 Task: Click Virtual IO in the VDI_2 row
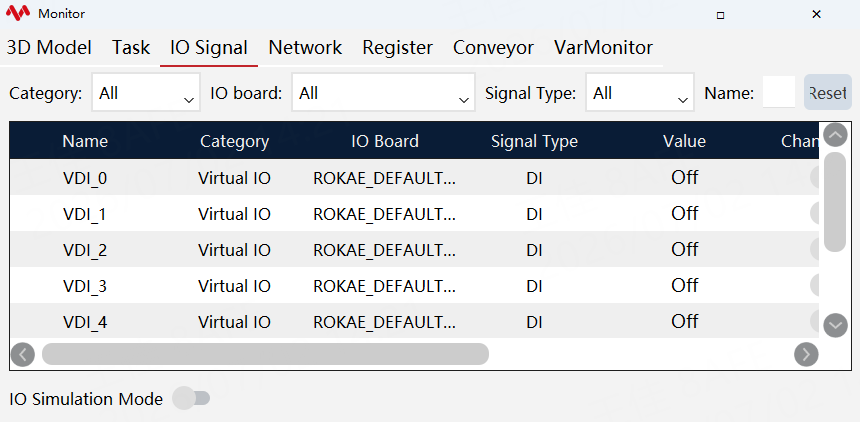[x=234, y=250]
